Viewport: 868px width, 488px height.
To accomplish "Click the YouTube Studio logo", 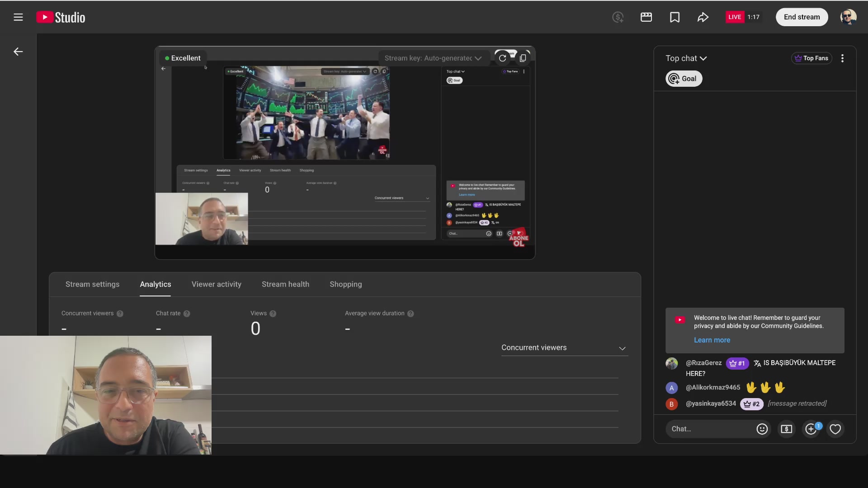I will click(x=61, y=17).
